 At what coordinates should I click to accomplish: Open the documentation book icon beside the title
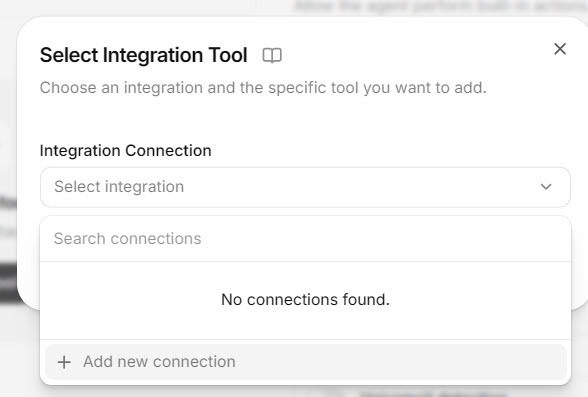[x=272, y=55]
